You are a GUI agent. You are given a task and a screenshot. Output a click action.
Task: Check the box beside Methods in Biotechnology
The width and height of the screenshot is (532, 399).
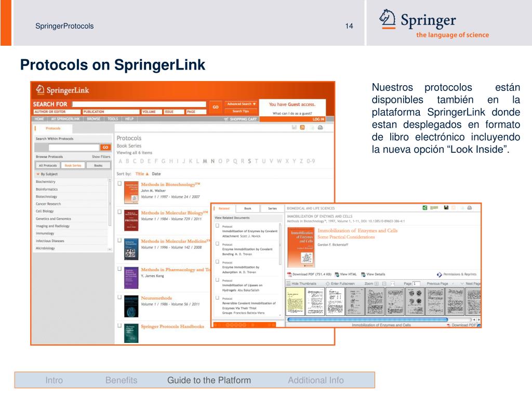point(119,183)
